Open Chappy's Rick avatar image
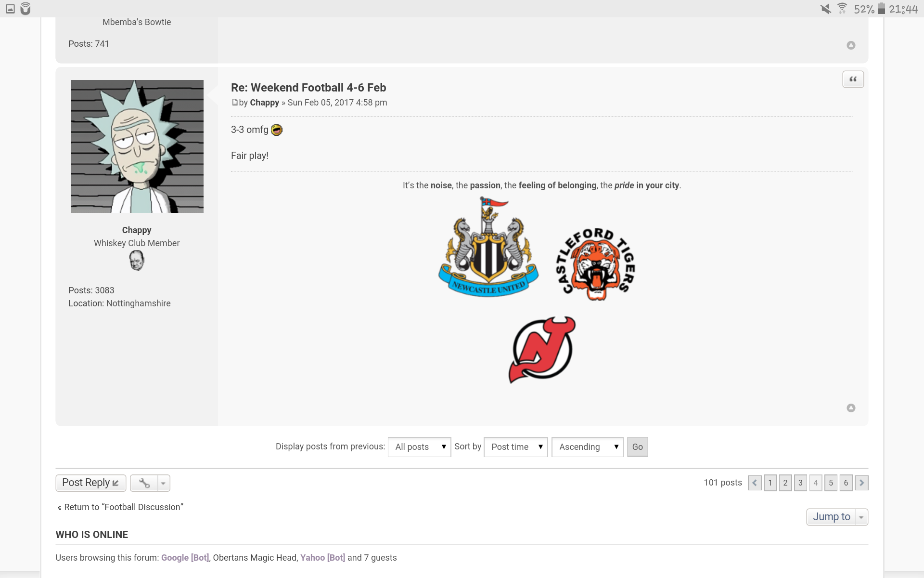924x578 pixels. (137, 146)
